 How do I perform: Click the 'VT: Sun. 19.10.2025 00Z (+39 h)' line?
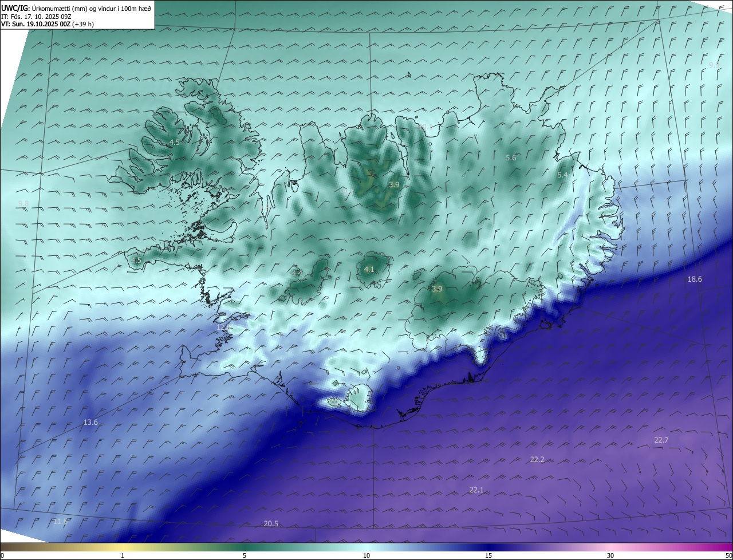48,24
